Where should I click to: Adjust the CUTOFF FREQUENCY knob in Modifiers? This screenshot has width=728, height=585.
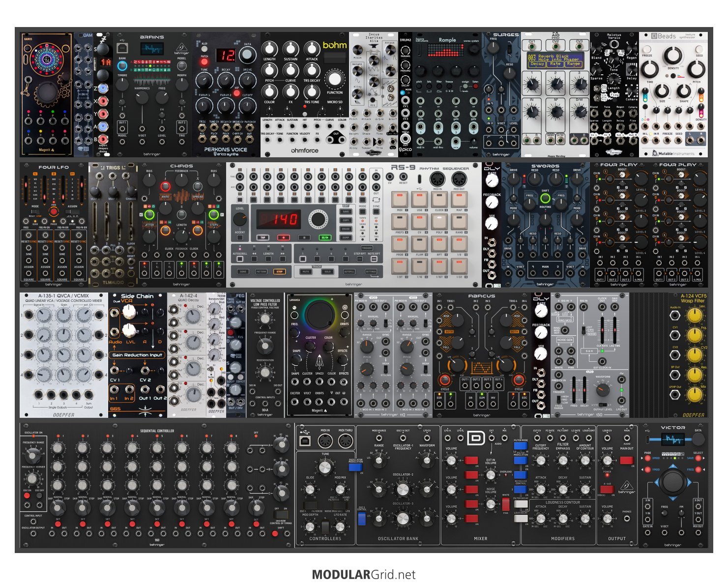540,461
